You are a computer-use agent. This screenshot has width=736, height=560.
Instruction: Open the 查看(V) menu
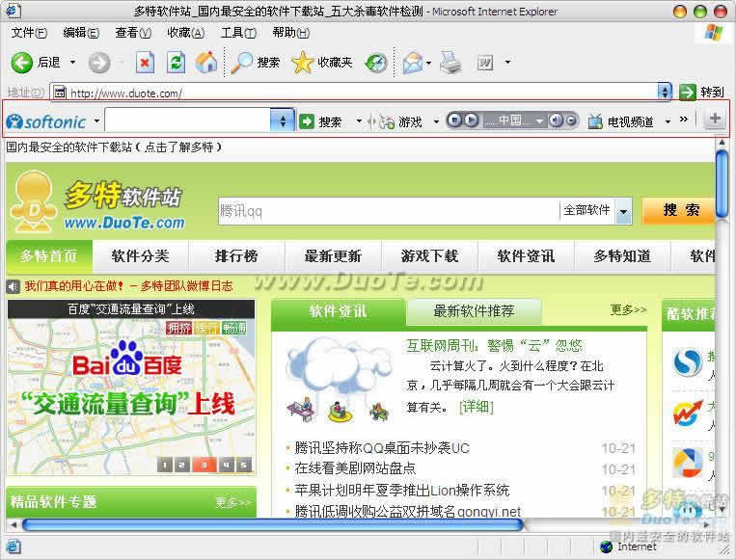pyautogui.click(x=133, y=33)
